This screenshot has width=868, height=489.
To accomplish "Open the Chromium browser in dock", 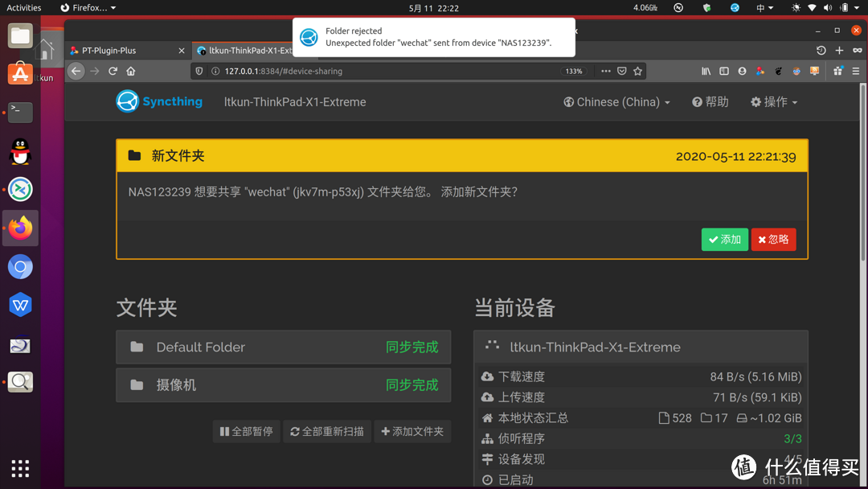I will pyautogui.click(x=20, y=267).
